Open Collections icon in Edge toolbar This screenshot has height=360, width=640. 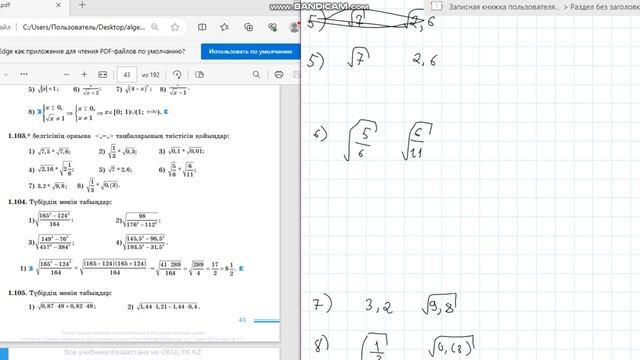pos(249,27)
